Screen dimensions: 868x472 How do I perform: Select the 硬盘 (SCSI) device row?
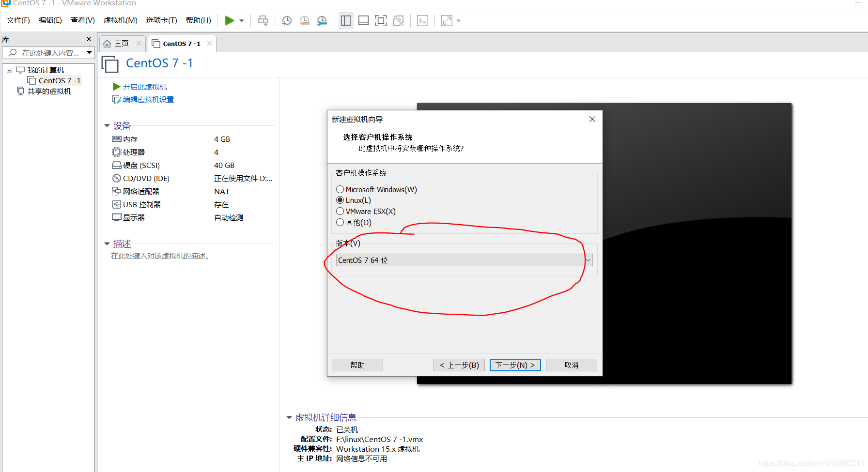coord(192,165)
